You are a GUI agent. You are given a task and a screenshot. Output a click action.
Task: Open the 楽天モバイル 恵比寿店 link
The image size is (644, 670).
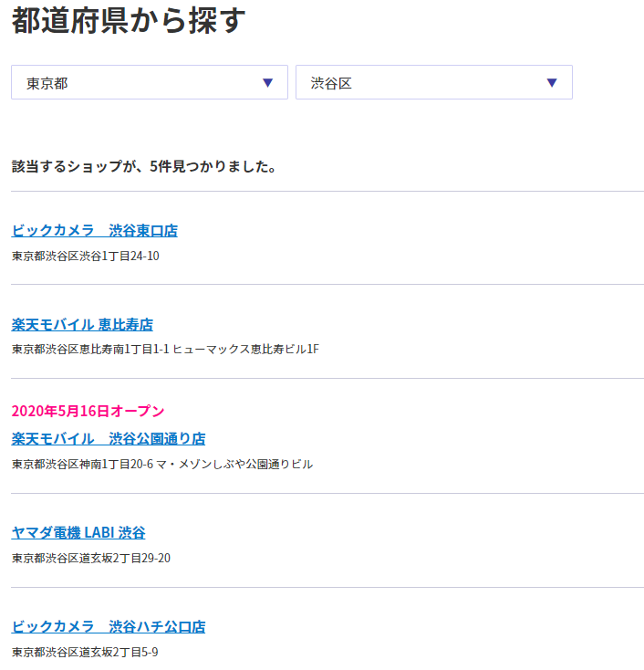(x=82, y=325)
